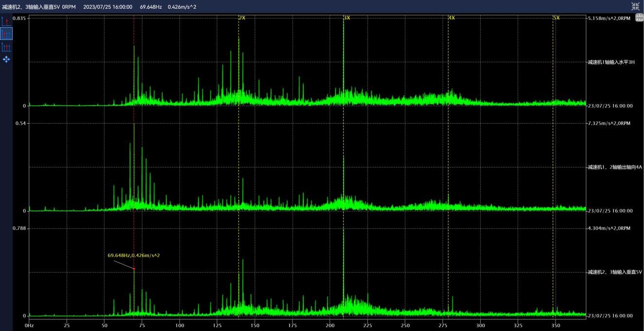Click the 0.54 middle chart scale value
This screenshot has height=331, width=644.
tap(21, 123)
